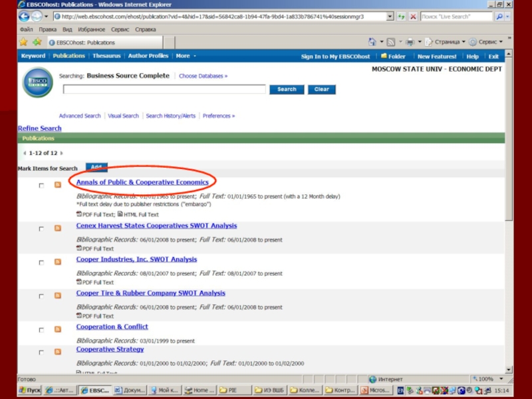Open the Справка menu
This screenshot has width=532, height=399.
pyautogui.click(x=145, y=29)
